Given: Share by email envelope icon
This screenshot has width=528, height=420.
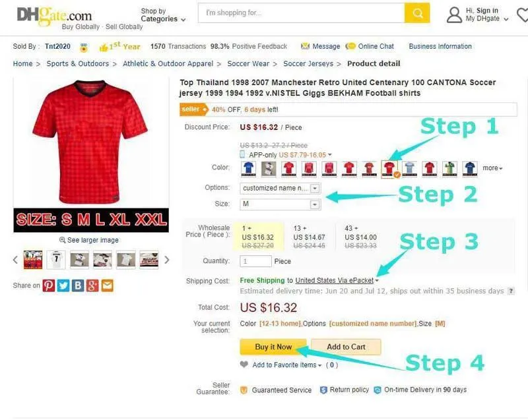Looking at the screenshot, I should [107, 285].
